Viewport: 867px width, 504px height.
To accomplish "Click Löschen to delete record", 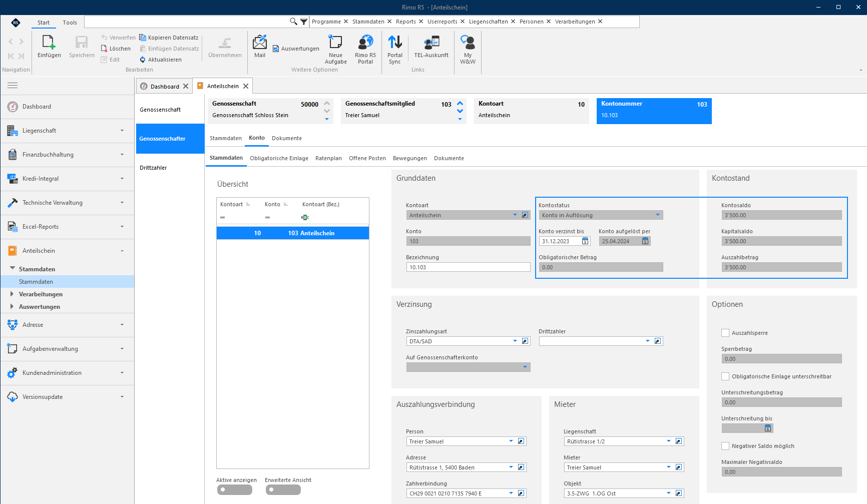I will [x=116, y=49].
